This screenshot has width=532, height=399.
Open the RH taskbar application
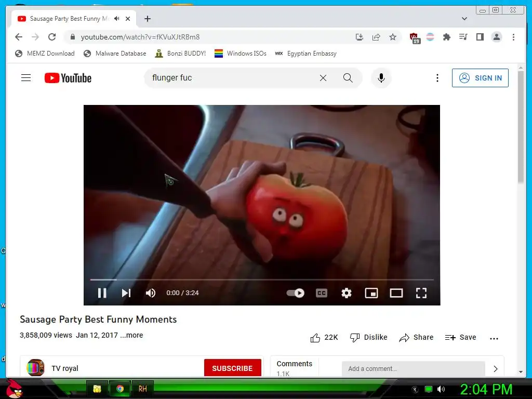click(142, 389)
